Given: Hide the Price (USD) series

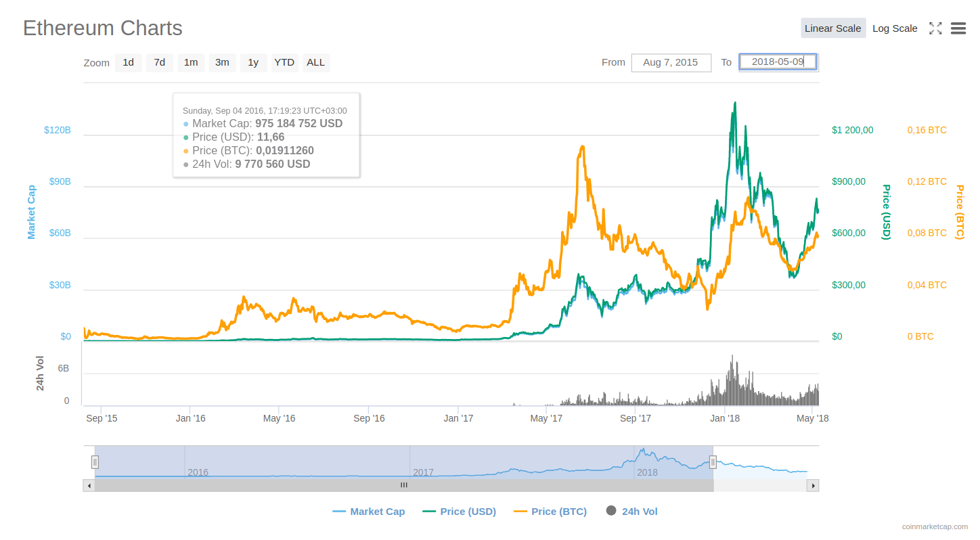Looking at the screenshot, I should pyautogui.click(x=459, y=512).
